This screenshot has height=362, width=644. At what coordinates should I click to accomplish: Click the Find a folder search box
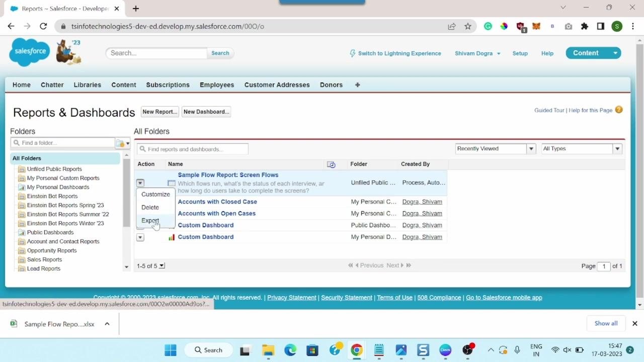pos(63,143)
